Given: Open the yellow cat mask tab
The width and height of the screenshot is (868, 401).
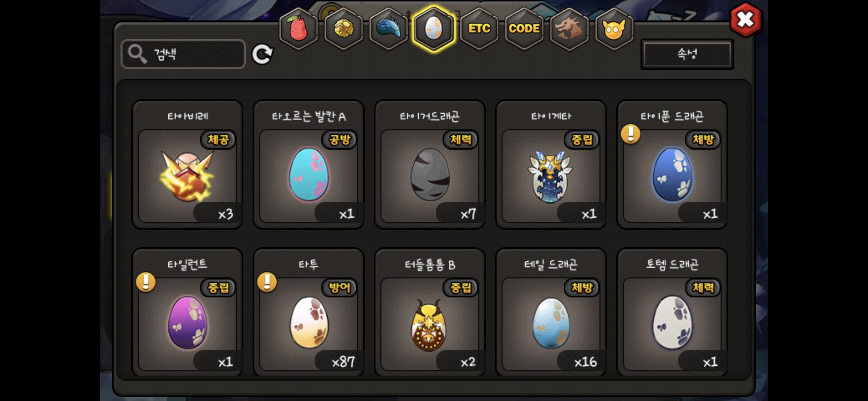Looking at the screenshot, I should [614, 29].
